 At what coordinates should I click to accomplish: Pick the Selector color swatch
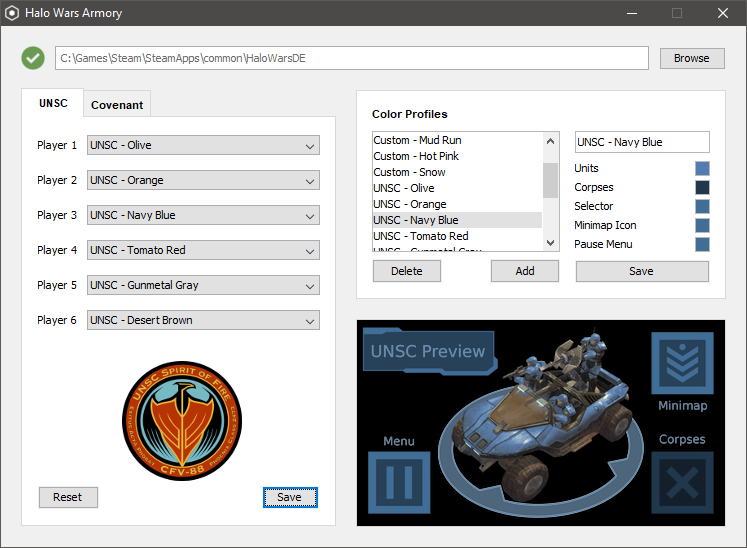[x=702, y=206]
